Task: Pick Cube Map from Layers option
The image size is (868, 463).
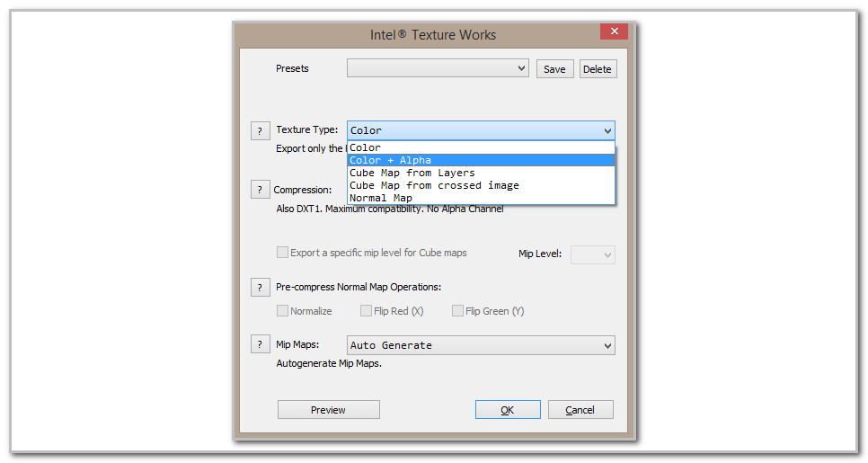Action: pos(481,173)
